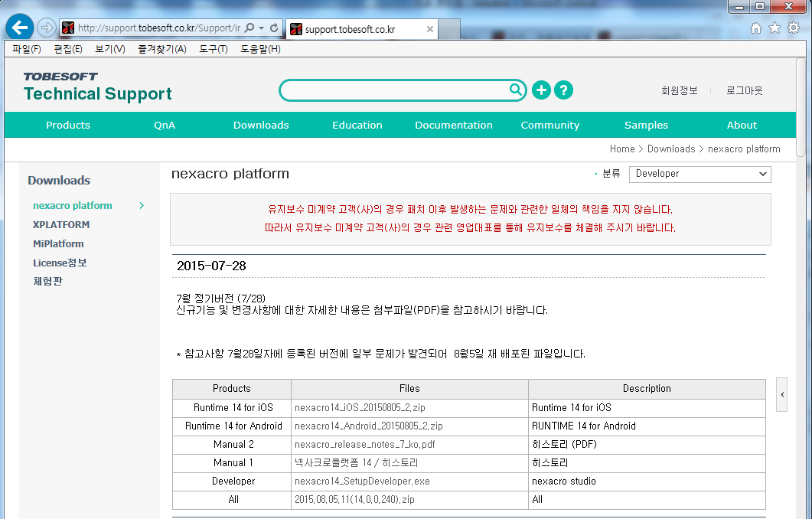The image size is (812, 519).
Task: Select the support.tobesoft.co.kr tab
Action: (x=361, y=29)
